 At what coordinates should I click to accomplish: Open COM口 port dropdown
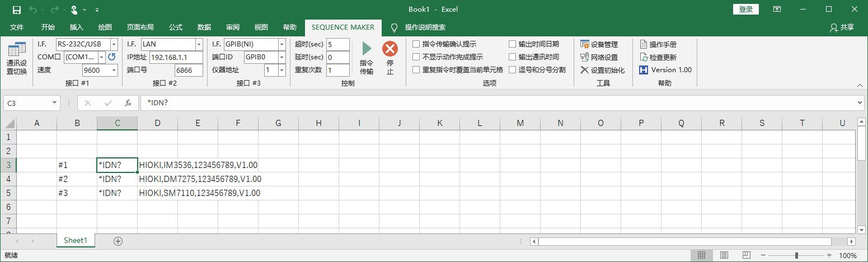coord(102,57)
